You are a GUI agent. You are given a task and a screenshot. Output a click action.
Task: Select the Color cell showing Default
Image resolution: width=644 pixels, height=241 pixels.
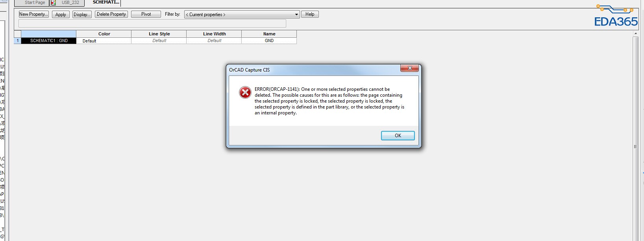(104, 41)
